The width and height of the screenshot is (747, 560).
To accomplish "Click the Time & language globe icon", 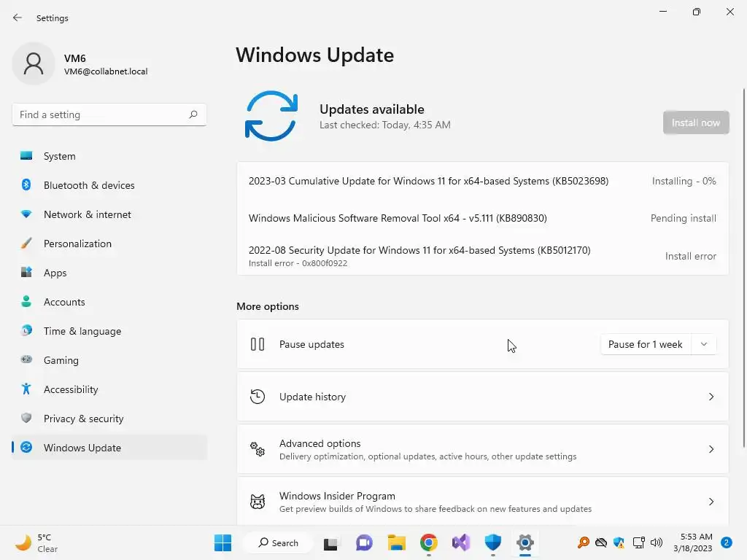I will [26, 330].
